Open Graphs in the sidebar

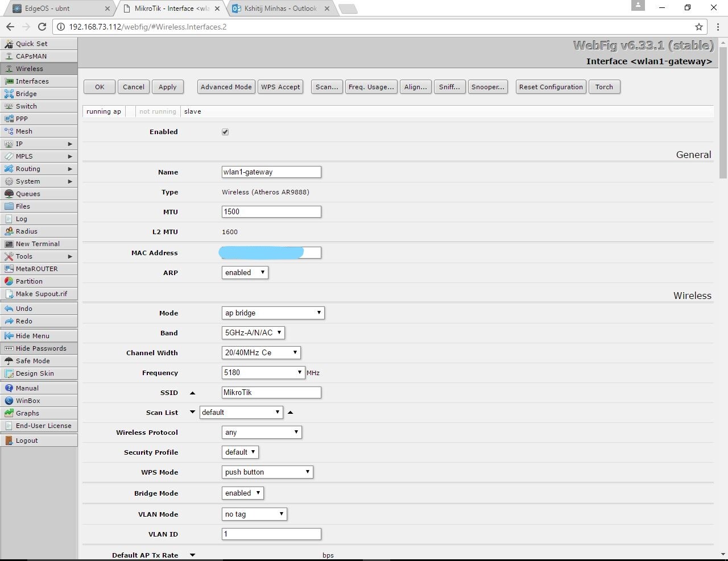click(x=39, y=413)
